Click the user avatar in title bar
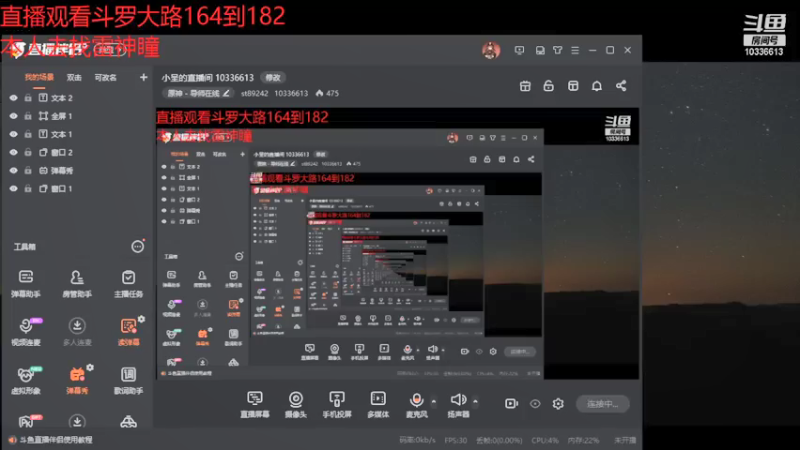Screen dimensions: 800x450 pyautogui.click(x=491, y=50)
